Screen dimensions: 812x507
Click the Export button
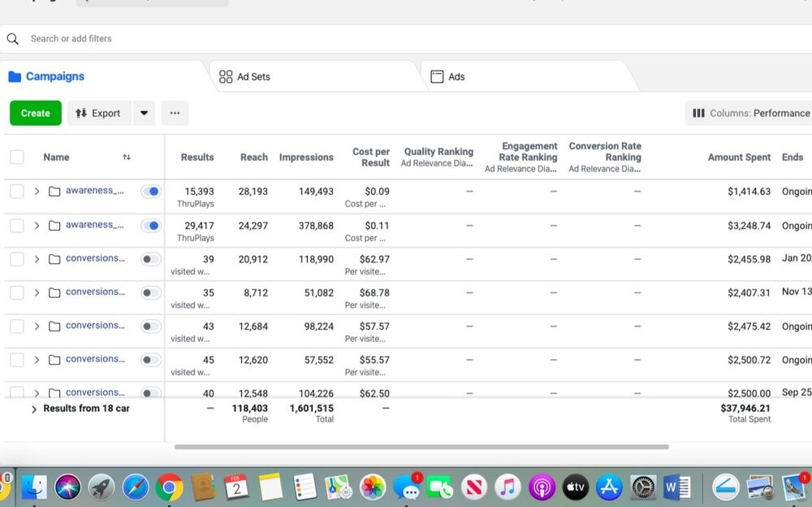[98, 113]
